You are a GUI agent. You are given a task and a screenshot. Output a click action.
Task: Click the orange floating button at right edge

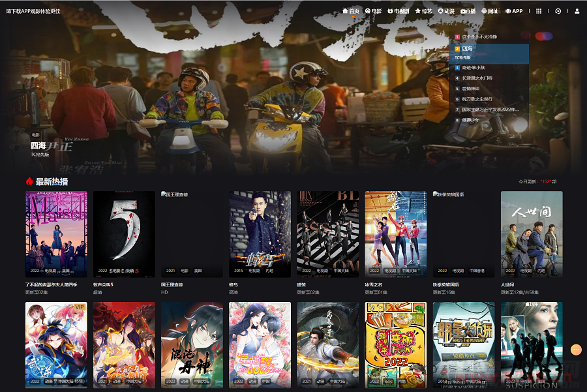pyautogui.click(x=575, y=350)
